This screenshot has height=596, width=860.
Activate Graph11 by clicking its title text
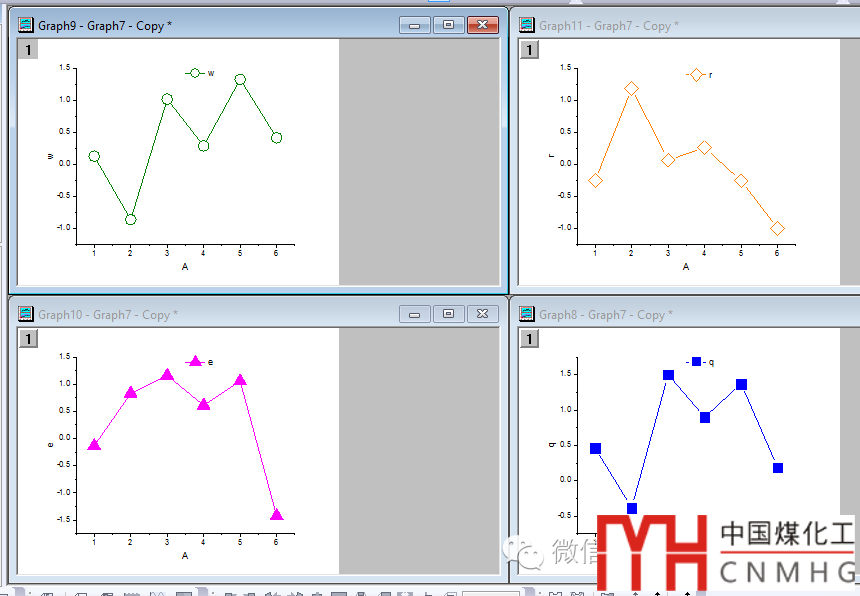tap(609, 26)
